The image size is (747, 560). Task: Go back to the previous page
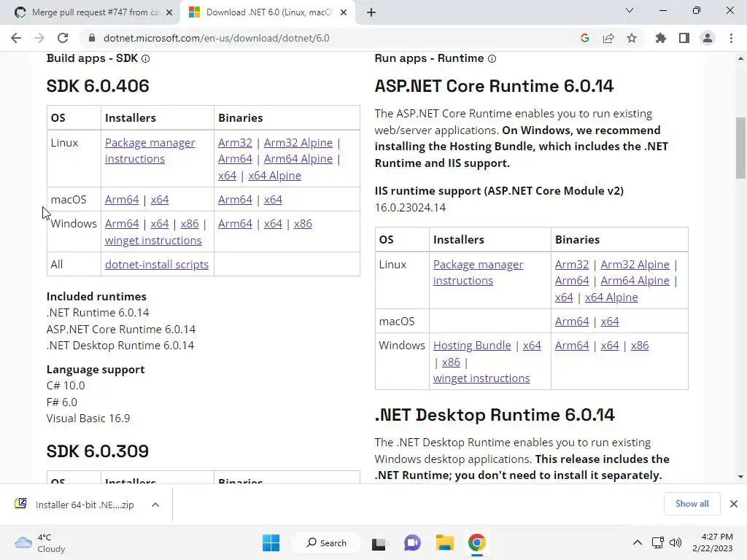click(16, 38)
